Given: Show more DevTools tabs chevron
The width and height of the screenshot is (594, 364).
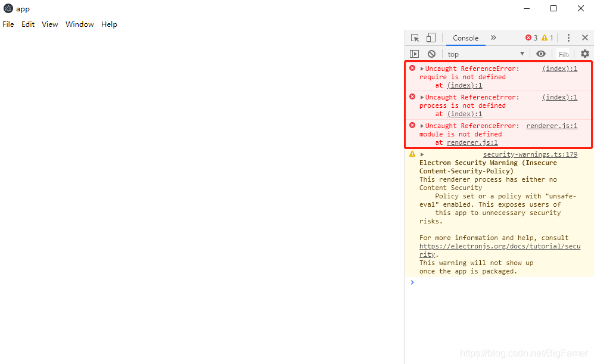Looking at the screenshot, I should pos(493,38).
